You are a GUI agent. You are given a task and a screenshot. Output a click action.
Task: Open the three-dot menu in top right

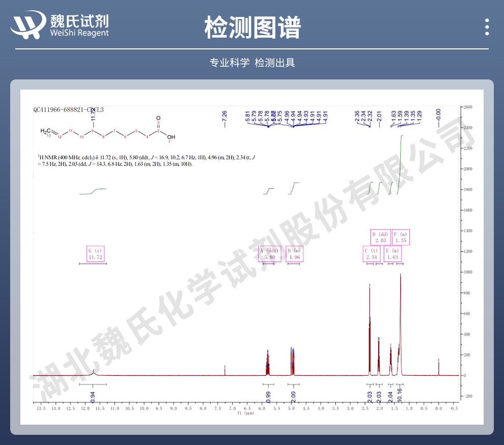point(487,27)
